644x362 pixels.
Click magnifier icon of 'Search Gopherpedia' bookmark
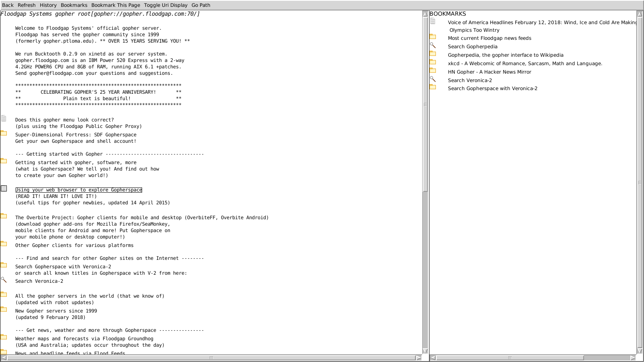(433, 45)
